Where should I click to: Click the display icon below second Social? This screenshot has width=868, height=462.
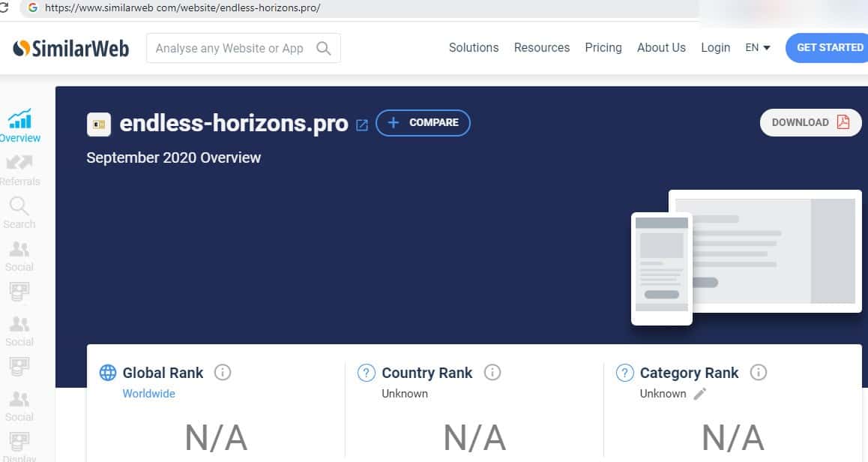point(19,366)
